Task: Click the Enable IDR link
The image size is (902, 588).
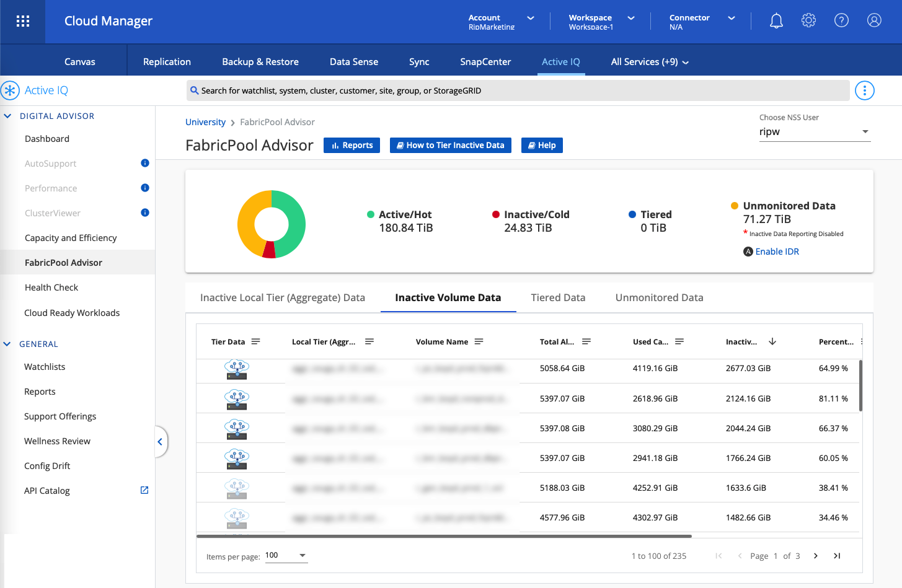Action: [x=777, y=252]
